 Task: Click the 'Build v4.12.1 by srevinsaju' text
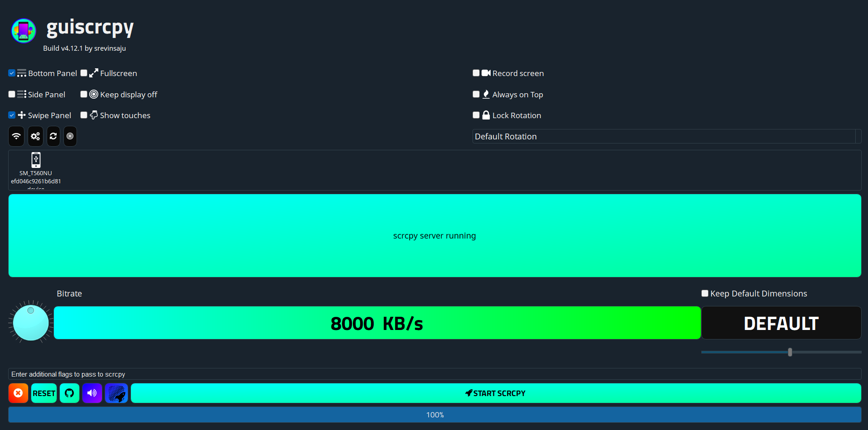point(84,48)
